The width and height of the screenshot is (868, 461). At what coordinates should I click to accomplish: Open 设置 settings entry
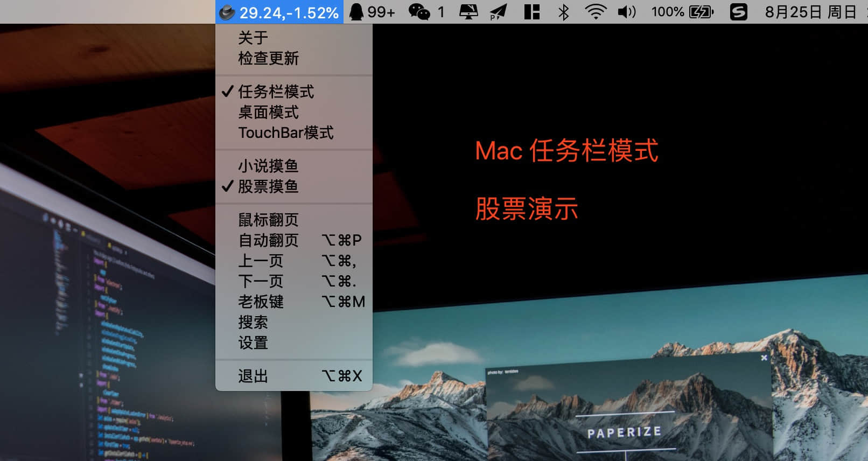point(294,343)
